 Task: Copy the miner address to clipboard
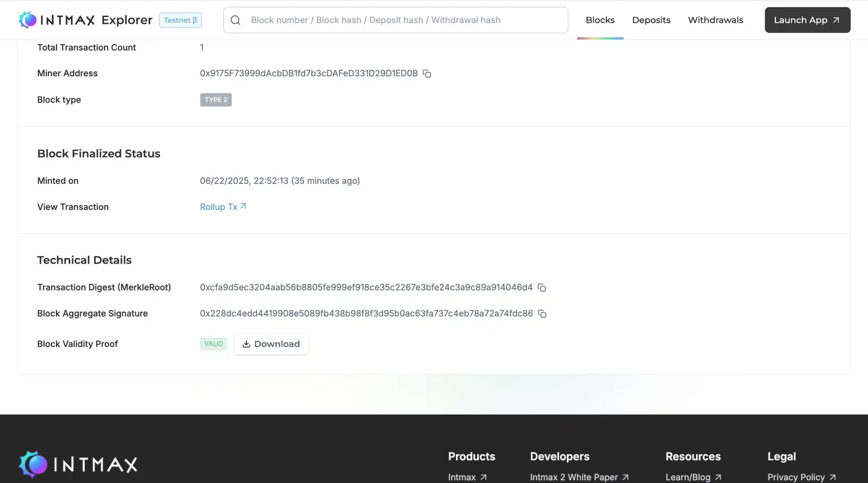coord(427,74)
